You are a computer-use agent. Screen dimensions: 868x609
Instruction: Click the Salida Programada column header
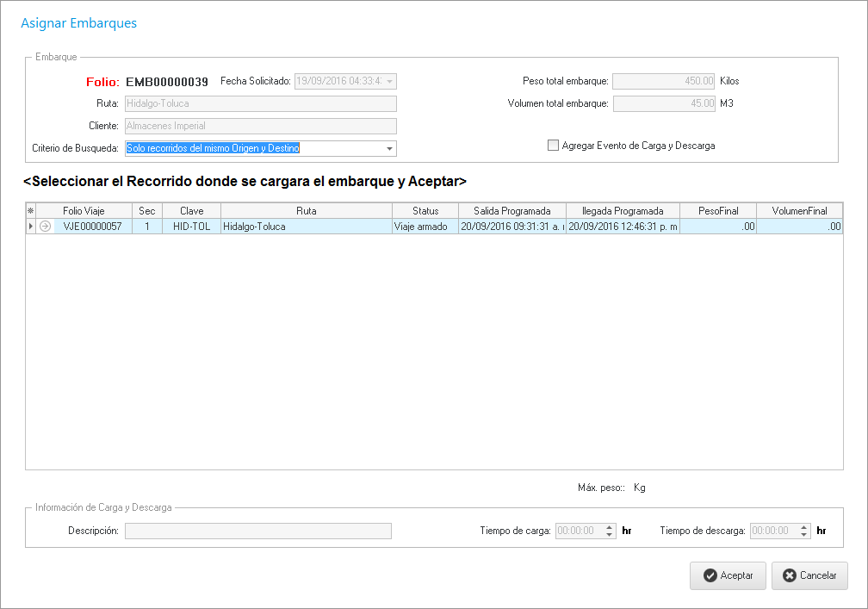pyautogui.click(x=512, y=211)
